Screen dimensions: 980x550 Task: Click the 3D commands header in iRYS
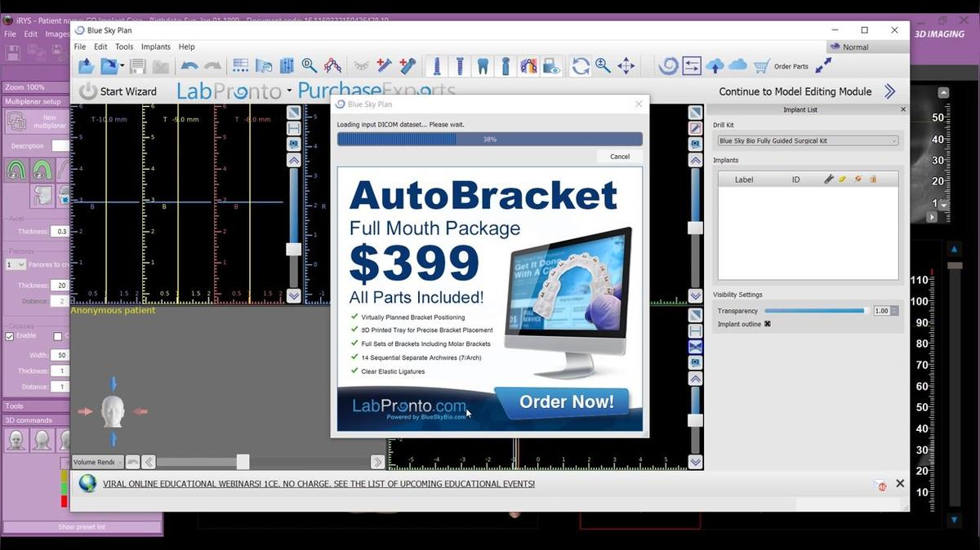point(35,420)
